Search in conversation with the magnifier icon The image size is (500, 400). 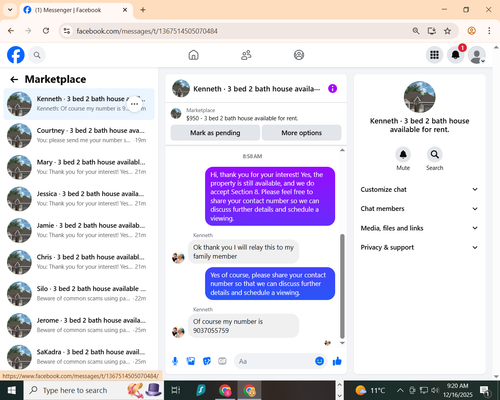(x=434, y=155)
